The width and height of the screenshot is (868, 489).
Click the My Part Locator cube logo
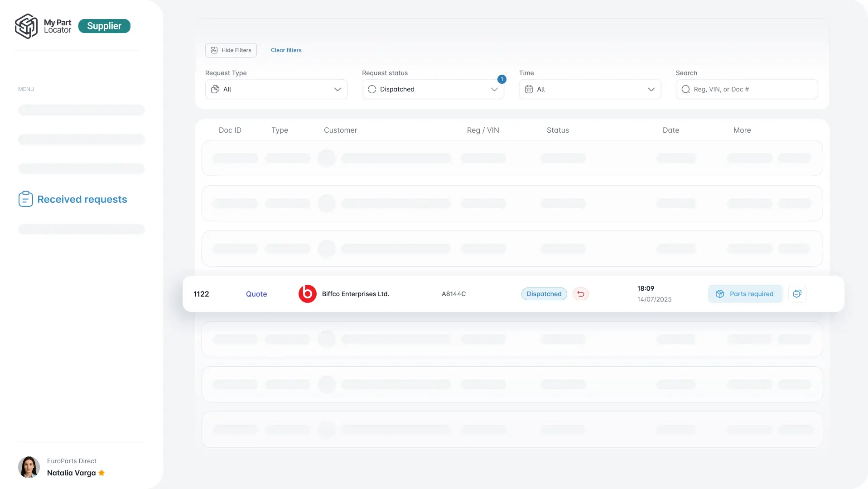[x=26, y=26]
